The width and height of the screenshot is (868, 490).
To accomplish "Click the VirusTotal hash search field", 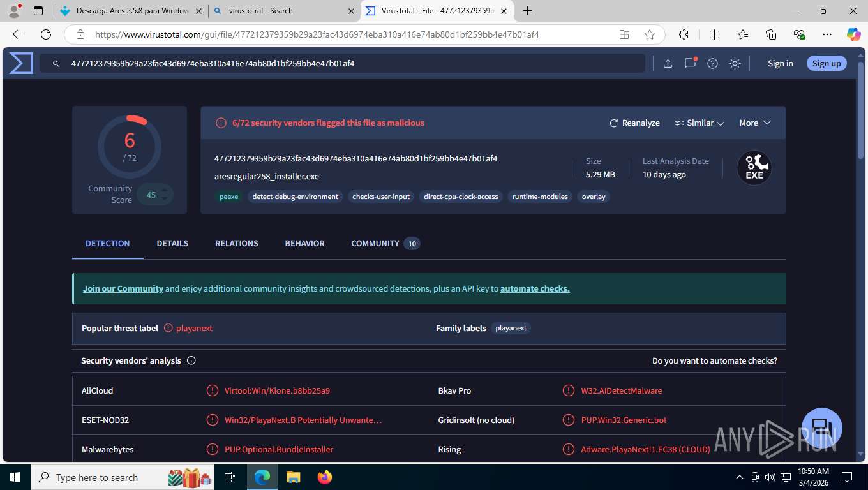I will 342,63.
